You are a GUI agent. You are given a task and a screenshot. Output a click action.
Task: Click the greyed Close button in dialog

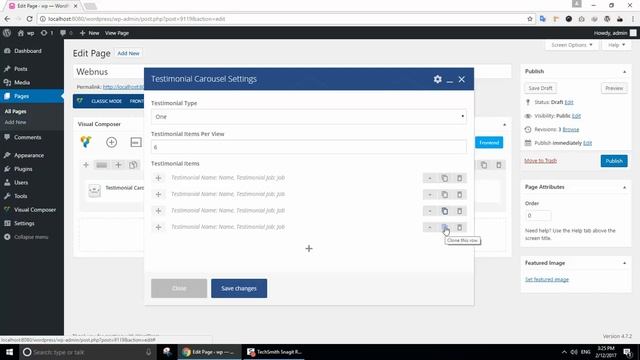coord(179,288)
